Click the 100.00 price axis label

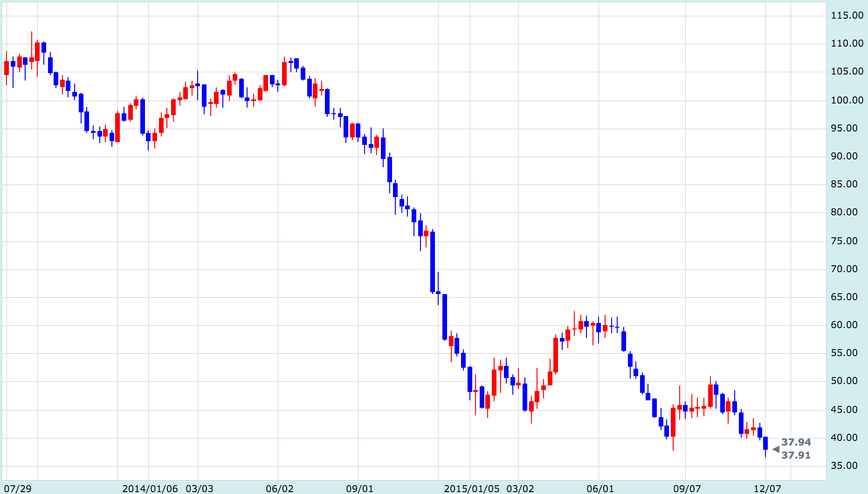(x=847, y=100)
